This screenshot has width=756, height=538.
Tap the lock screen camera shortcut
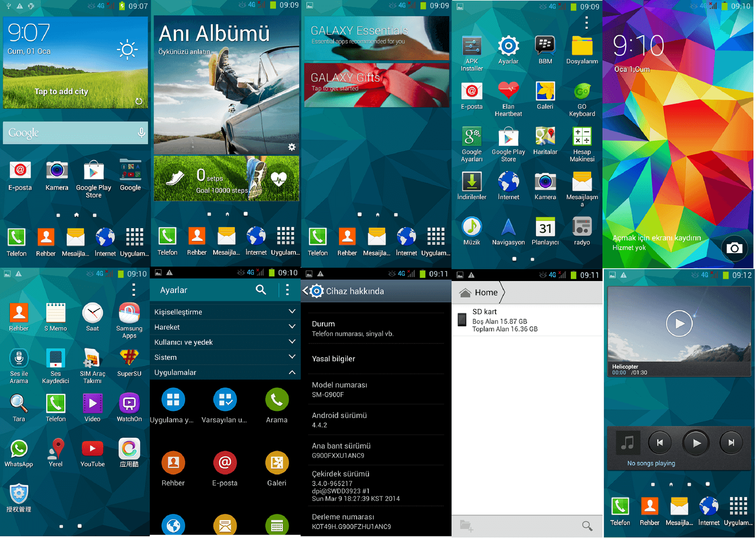point(734,248)
